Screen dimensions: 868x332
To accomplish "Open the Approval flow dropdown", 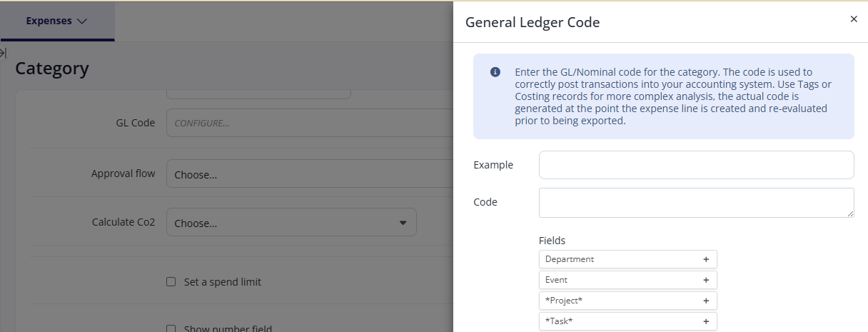I will click(x=310, y=173).
